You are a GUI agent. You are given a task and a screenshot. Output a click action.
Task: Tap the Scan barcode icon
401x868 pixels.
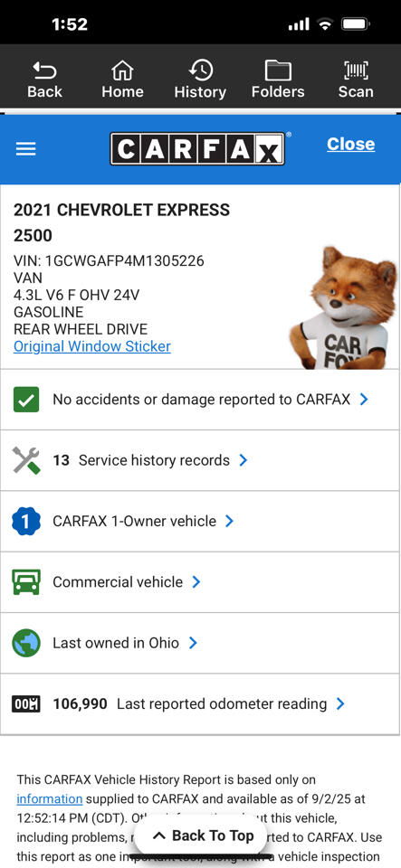click(x=356, y=71)
